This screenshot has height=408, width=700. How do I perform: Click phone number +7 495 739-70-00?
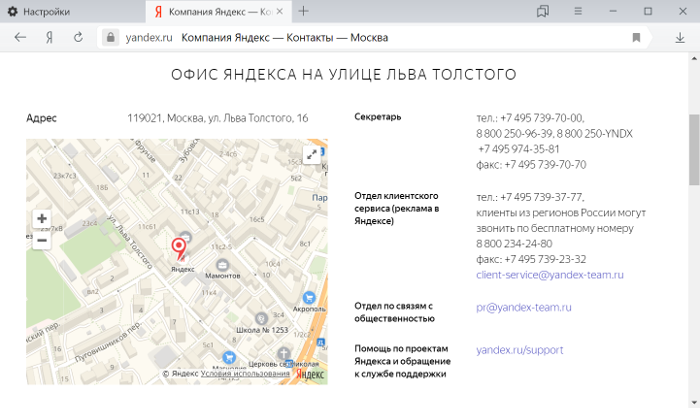(x=542, y=118)
